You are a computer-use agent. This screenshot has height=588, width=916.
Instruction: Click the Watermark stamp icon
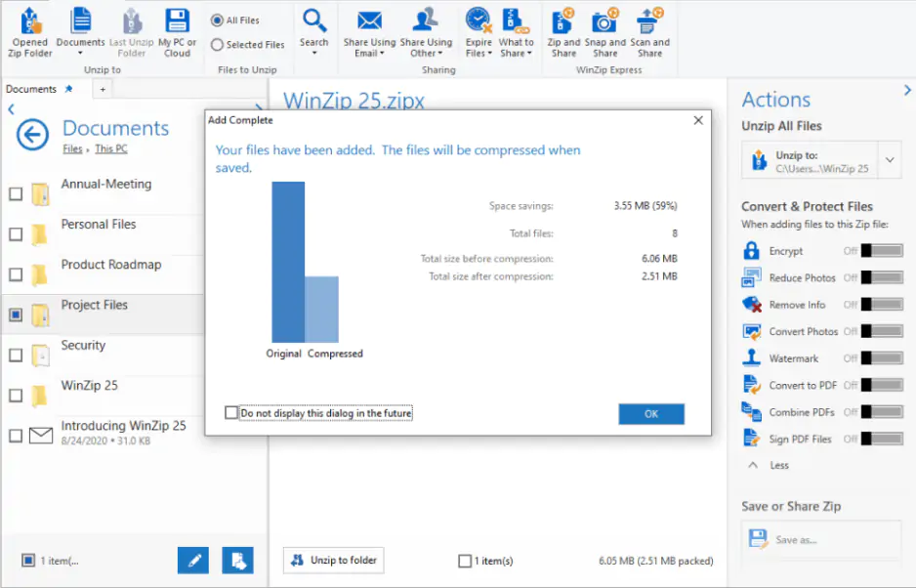[751, 357]
